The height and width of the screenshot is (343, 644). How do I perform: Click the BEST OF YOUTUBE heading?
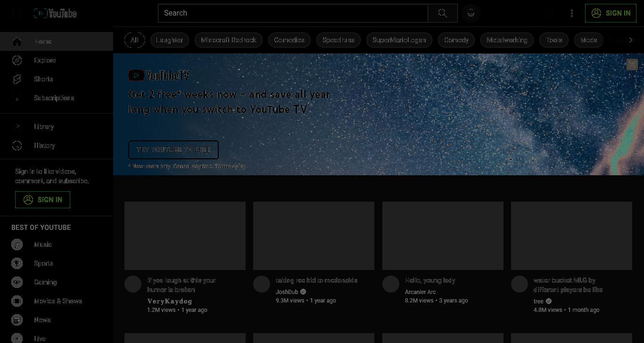click(x=41, y=228)
